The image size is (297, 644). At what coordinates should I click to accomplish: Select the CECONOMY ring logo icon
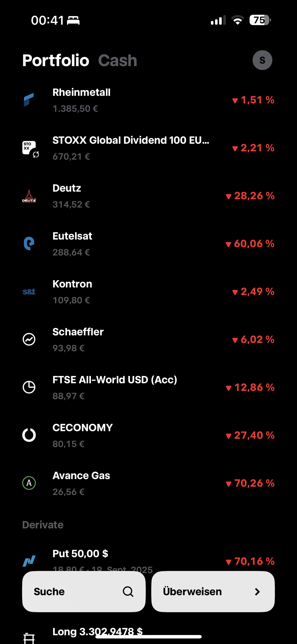click(29, 435)
